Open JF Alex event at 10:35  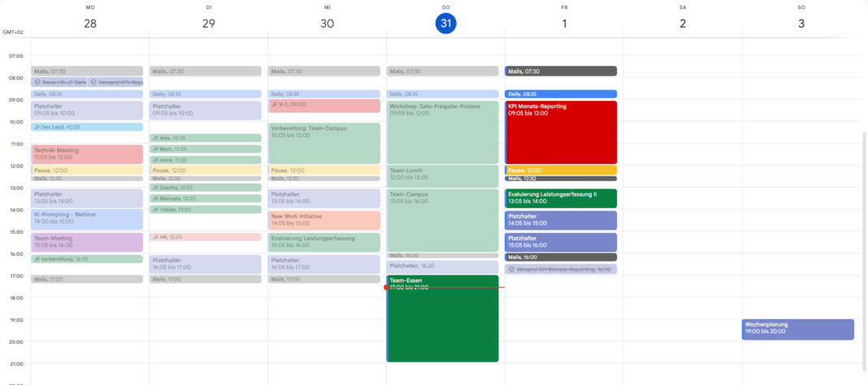pyautogui.click(x=206, y=138)
